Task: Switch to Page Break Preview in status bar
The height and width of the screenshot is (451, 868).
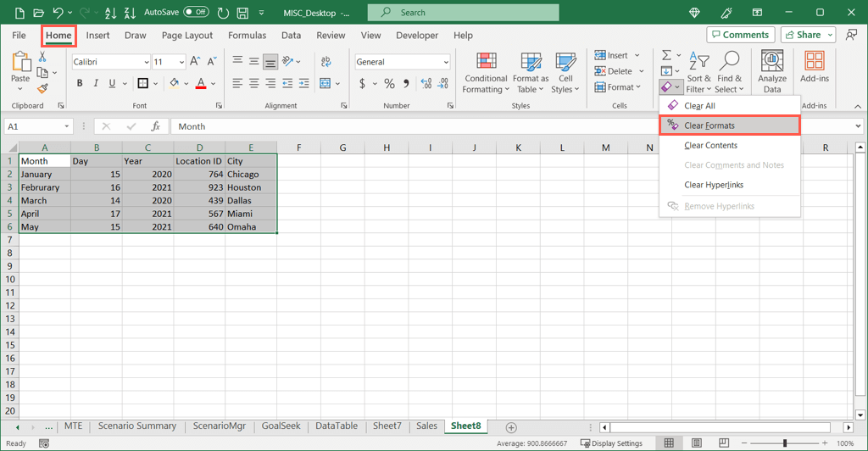Action: point(724,443)
